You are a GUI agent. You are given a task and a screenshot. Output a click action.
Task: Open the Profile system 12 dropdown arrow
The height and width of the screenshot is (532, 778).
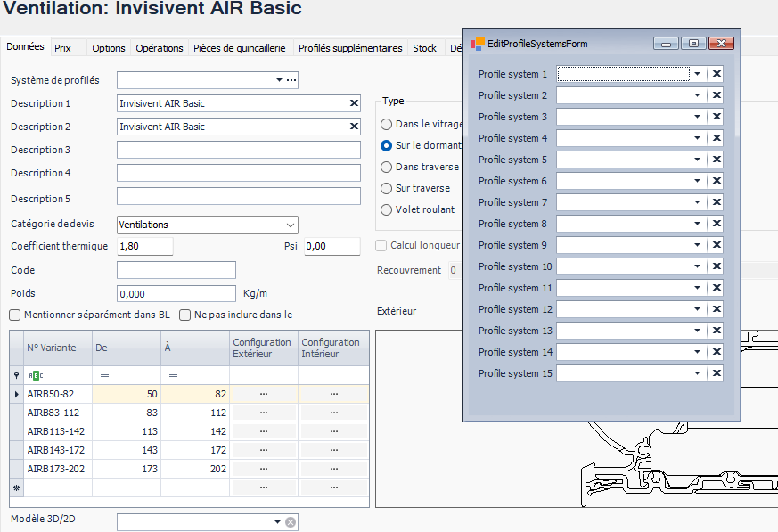[x=697, y=309]
